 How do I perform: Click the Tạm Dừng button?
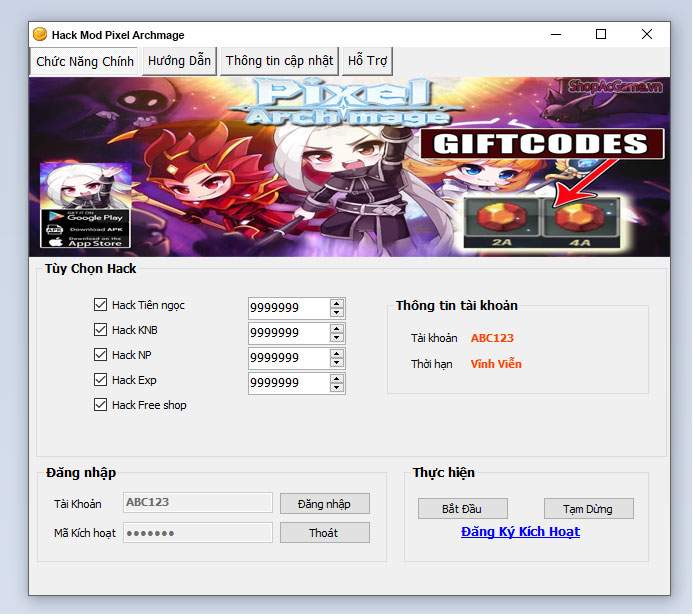click(588, 509)
